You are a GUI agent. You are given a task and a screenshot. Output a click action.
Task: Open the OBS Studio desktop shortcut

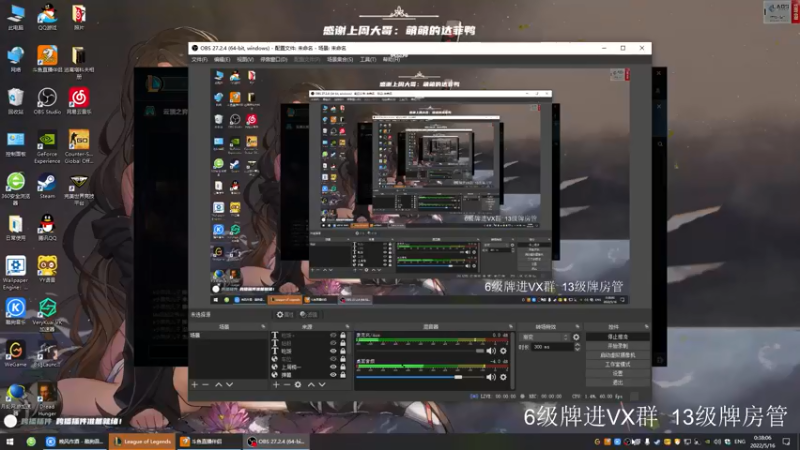pyautogui.click(x=47, y=101)
